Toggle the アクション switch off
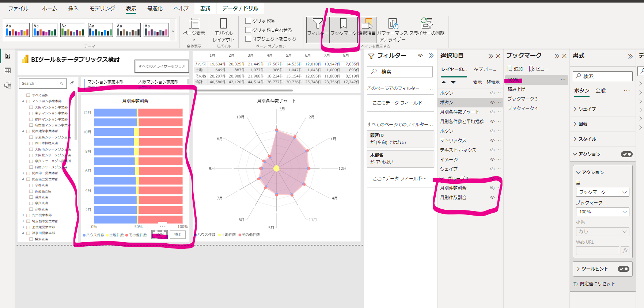The image size is (644, 308). 627,154
